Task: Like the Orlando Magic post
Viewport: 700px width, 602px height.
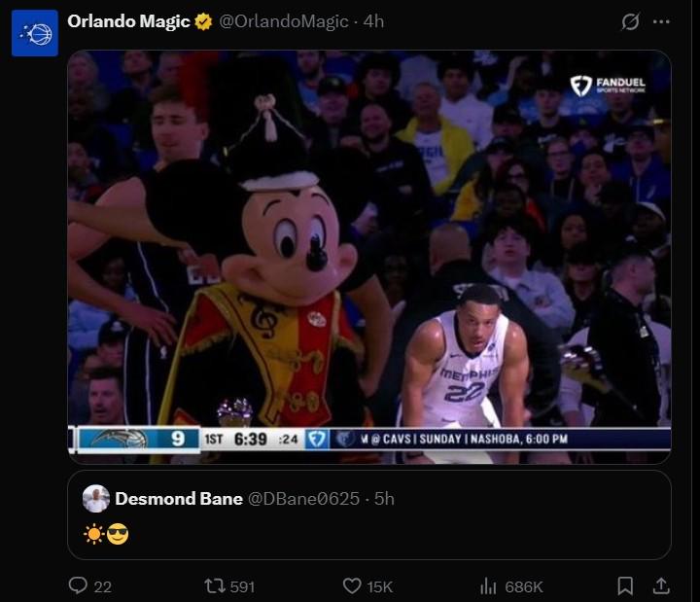Action: [352, 585]
